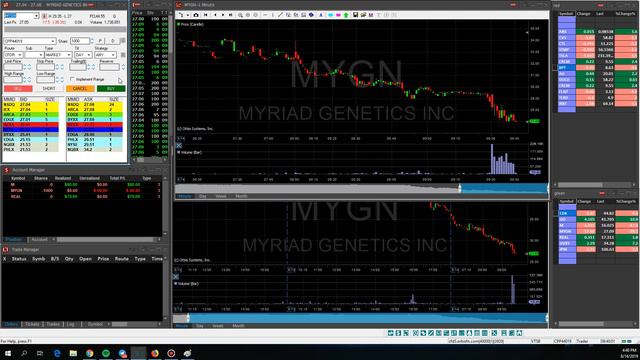The height and width of the screenshot is (360, 640).
Task: Step chart back one bar using left arrow
Action: (215, 15)
